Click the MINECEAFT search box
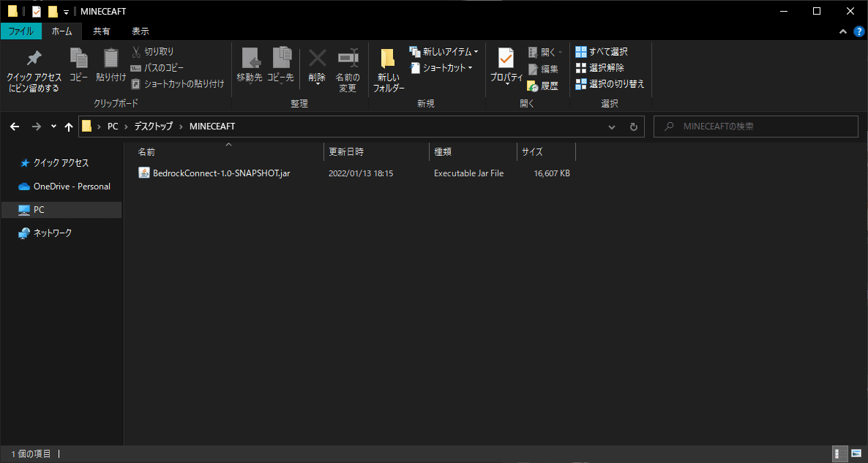This screenshot has height=463, width=868. coord(756,127)
